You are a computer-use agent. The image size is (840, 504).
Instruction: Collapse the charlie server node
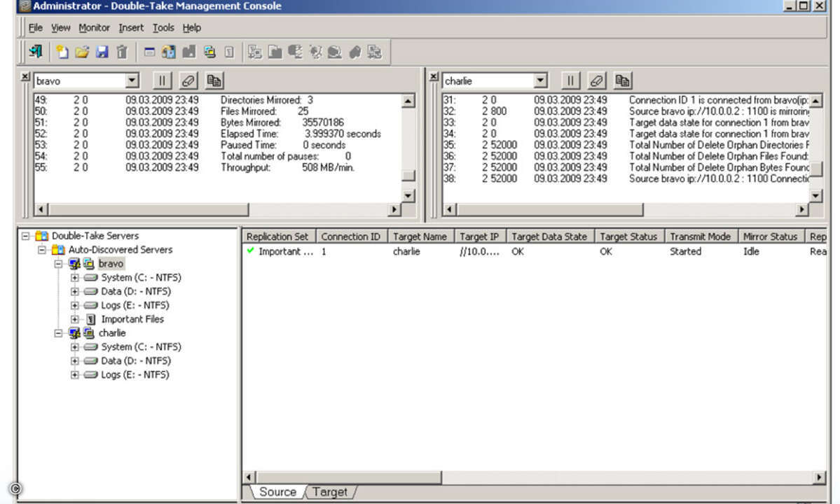coord(58,332)
